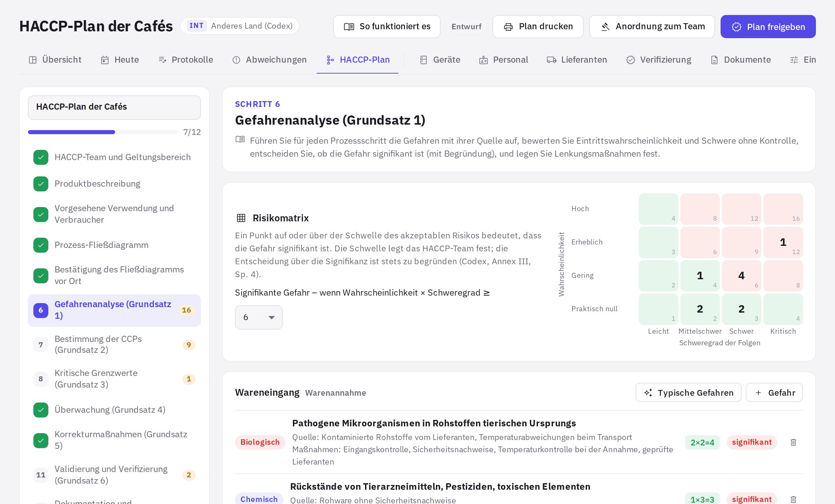
Task: Open the Abweichungen tab
Action: [269, 60]
